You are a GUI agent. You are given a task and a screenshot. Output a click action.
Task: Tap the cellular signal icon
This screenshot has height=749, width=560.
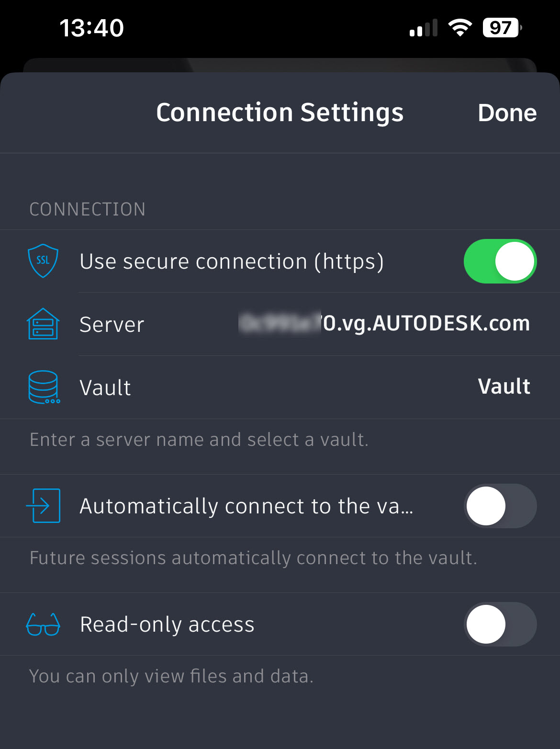pos(424,27)
